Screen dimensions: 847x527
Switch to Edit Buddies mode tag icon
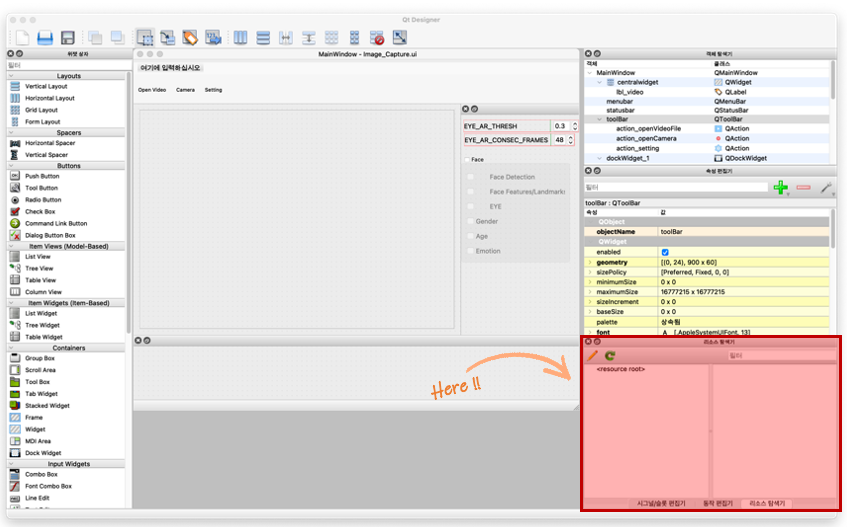[190, 37]
